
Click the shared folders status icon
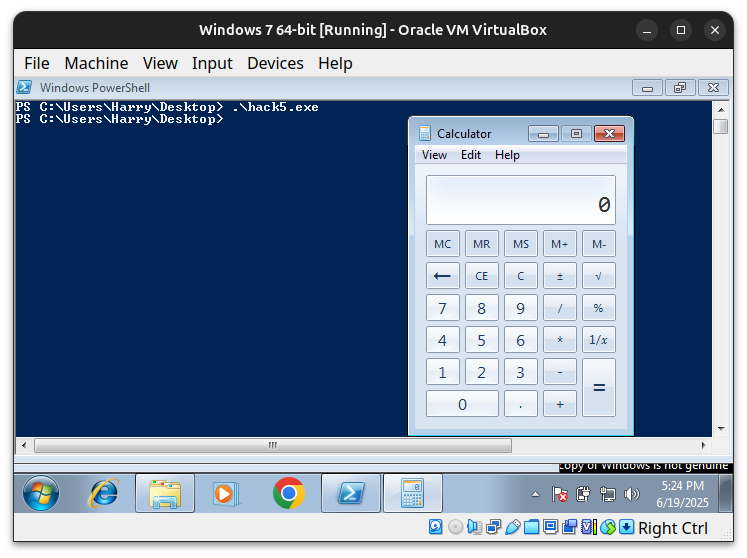point(531,527)
